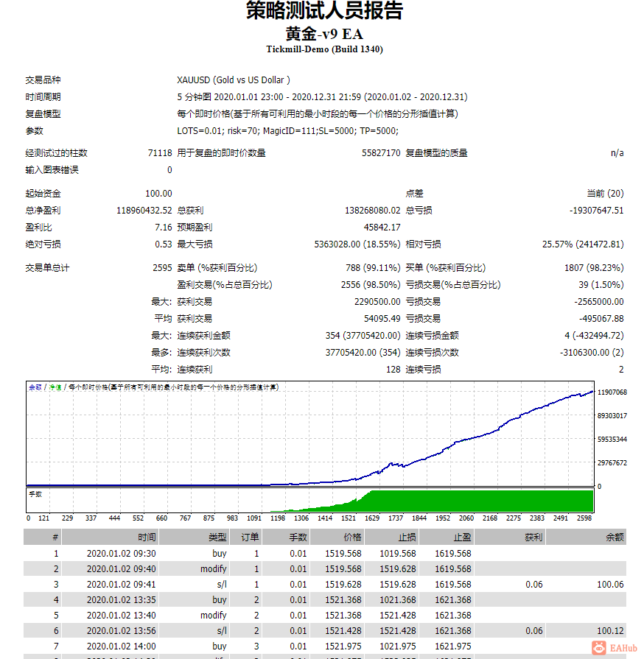Click gross profit value 138268080.02
Image resolution: width=644 pixels, height=659 pixels.
pos(373,210)
